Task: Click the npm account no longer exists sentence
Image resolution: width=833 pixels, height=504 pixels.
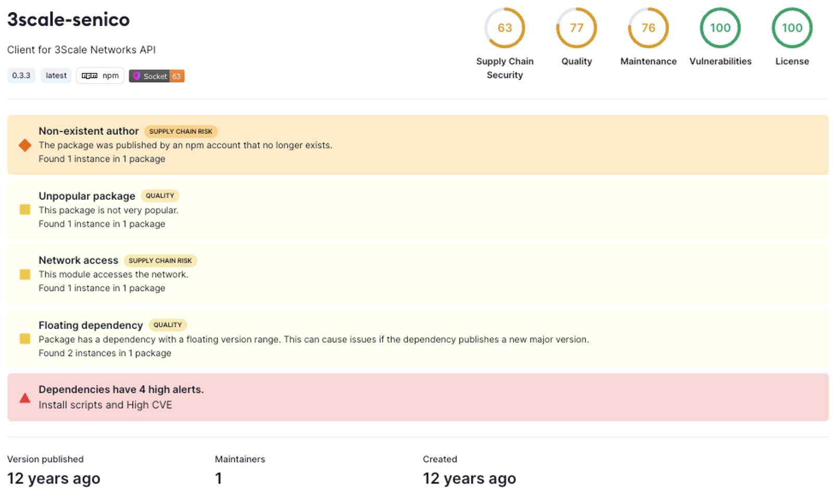Action: [x=185, y=145]
